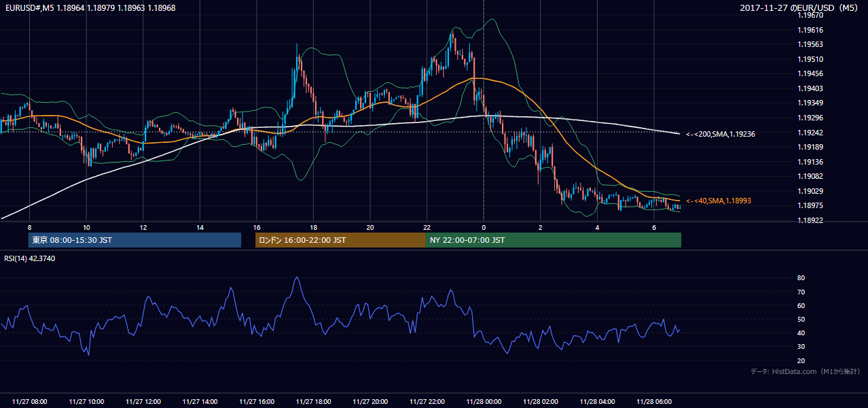Click price level 1.19563 on the axis

point(811,44)
